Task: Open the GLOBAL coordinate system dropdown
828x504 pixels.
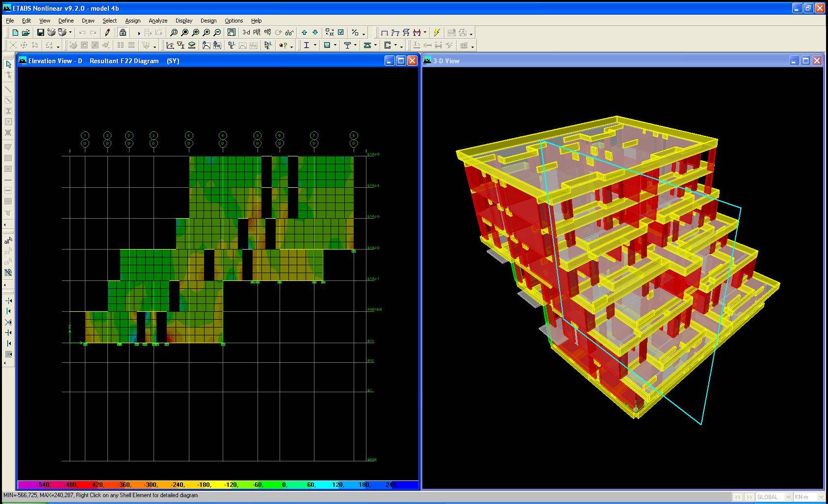Action: pyautogui.click(x=774, y=497)
